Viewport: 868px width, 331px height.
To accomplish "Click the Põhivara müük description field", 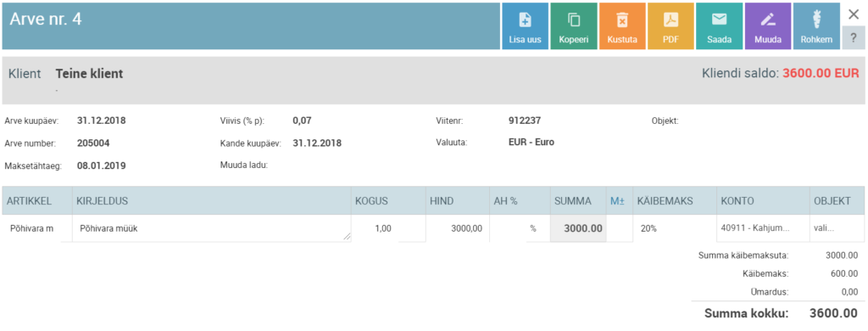I will coord(212,228).
